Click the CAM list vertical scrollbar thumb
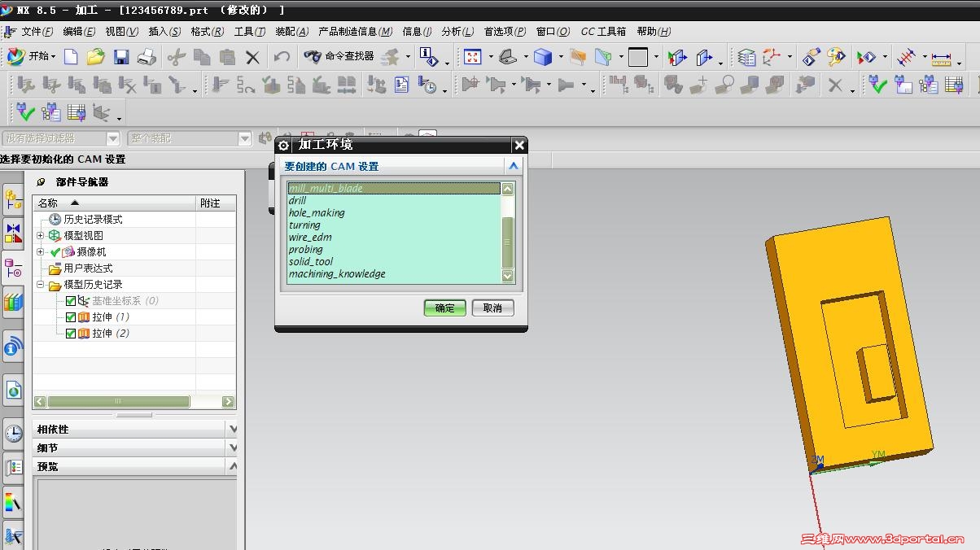980x550 pixels. (508, 242)
